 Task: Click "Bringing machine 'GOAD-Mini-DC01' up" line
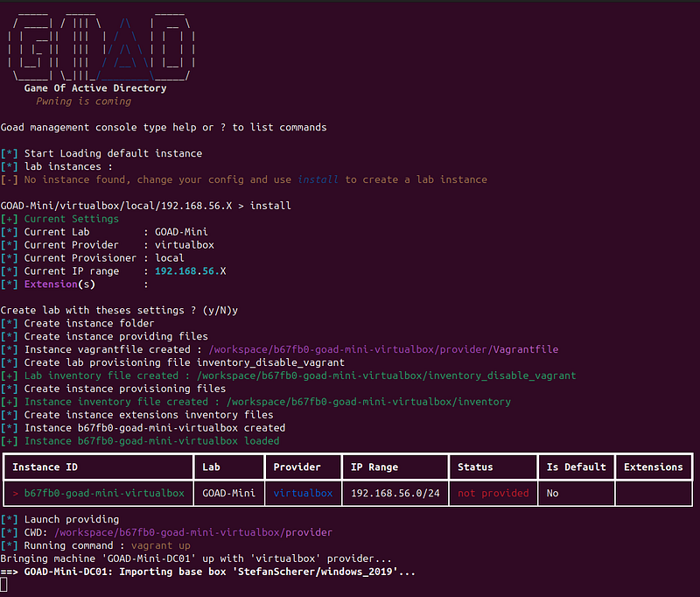pos(196,558)
